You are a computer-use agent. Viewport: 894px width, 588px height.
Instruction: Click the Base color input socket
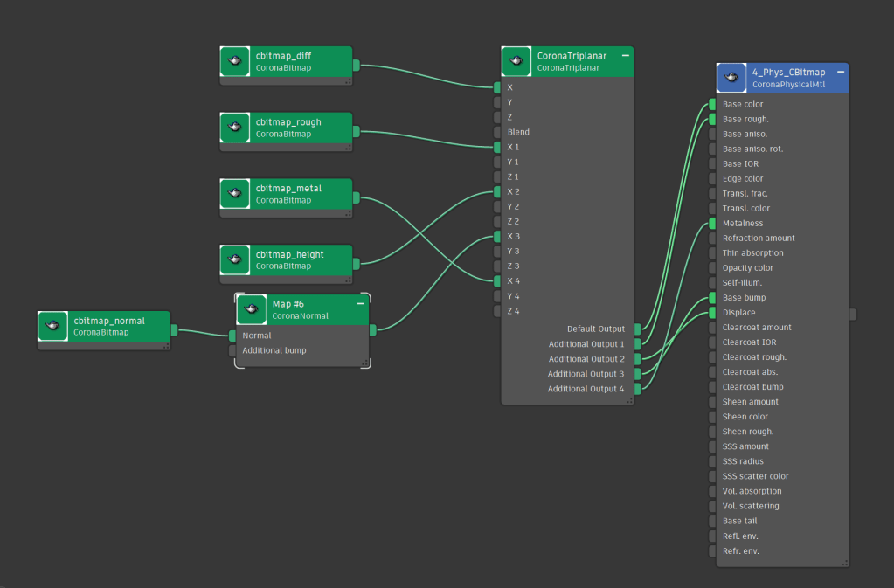pyautogui.click(x=712, y=104)
